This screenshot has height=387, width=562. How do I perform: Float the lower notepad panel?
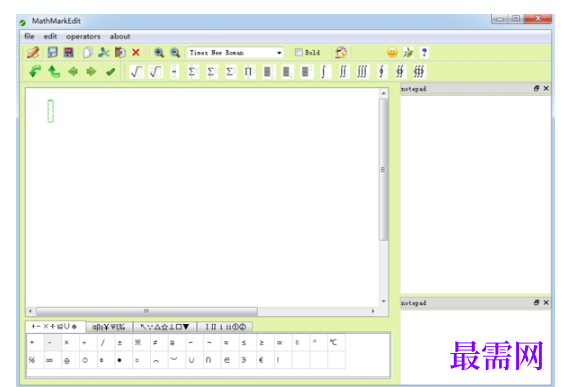(x=536, y=302)
